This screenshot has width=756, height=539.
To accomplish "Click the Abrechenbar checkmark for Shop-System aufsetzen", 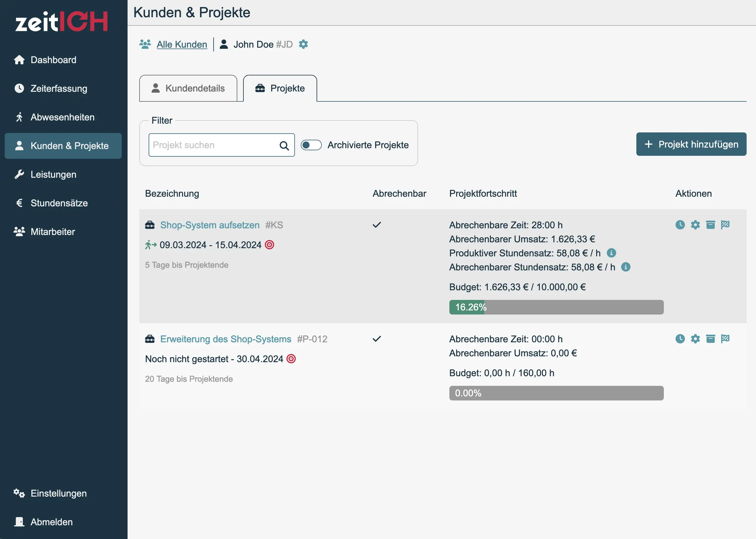I will (377, 225).
